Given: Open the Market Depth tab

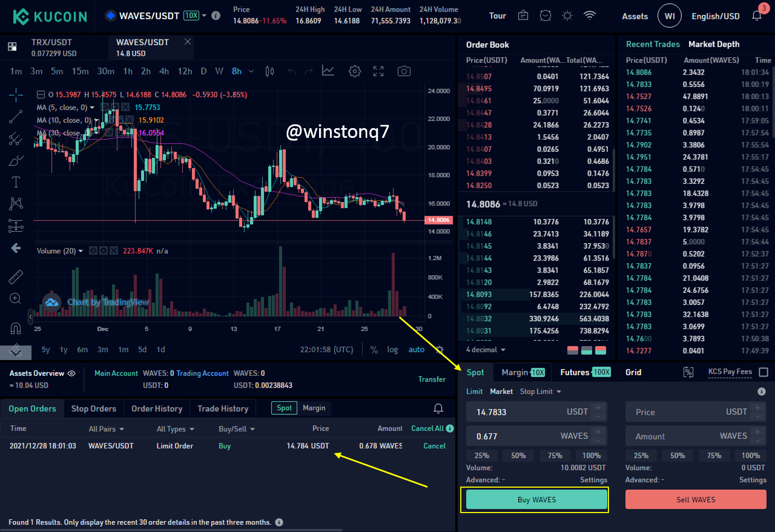Looking at the screenshot, I should pos(714,44).
